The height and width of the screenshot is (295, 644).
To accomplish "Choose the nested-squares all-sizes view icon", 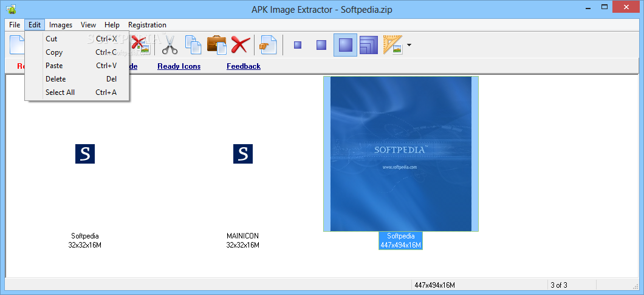I will (x=368, y=45).
